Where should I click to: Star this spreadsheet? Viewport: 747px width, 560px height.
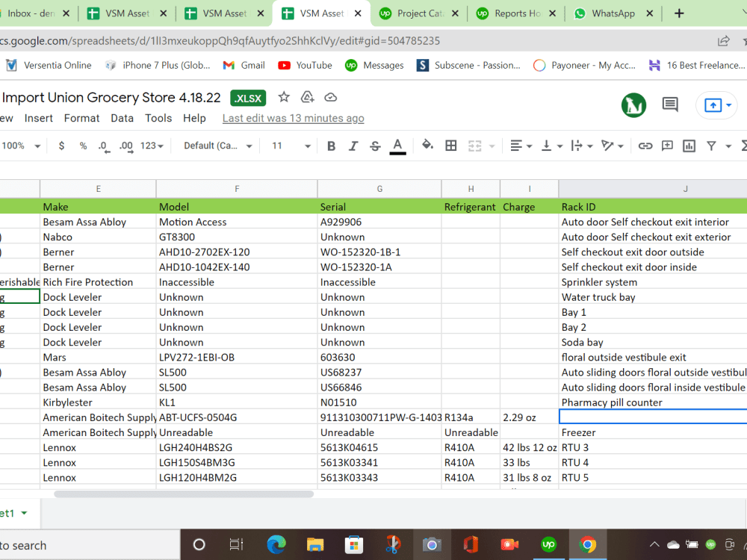[284, 97]
